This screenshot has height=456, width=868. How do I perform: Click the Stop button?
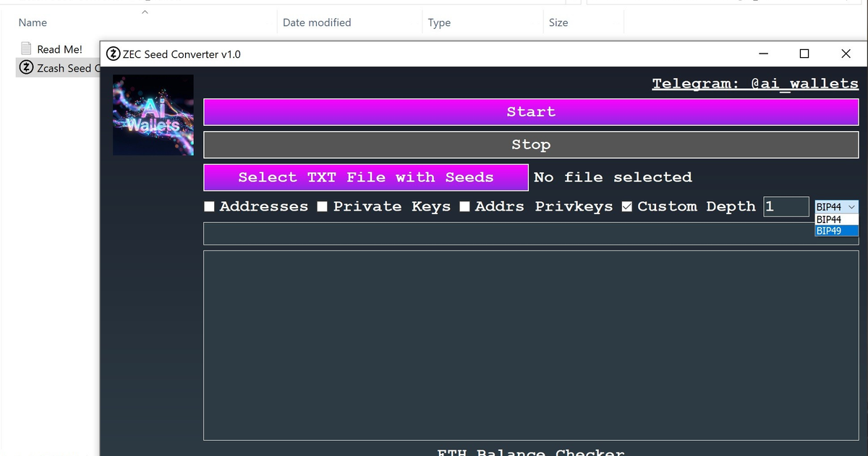click(531, 145)
